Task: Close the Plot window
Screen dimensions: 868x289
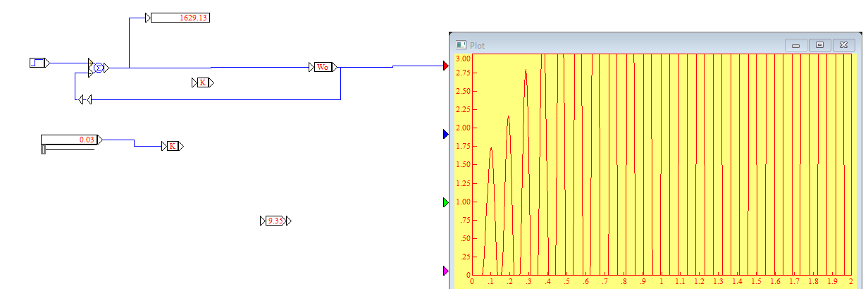Action: (843, 45)
